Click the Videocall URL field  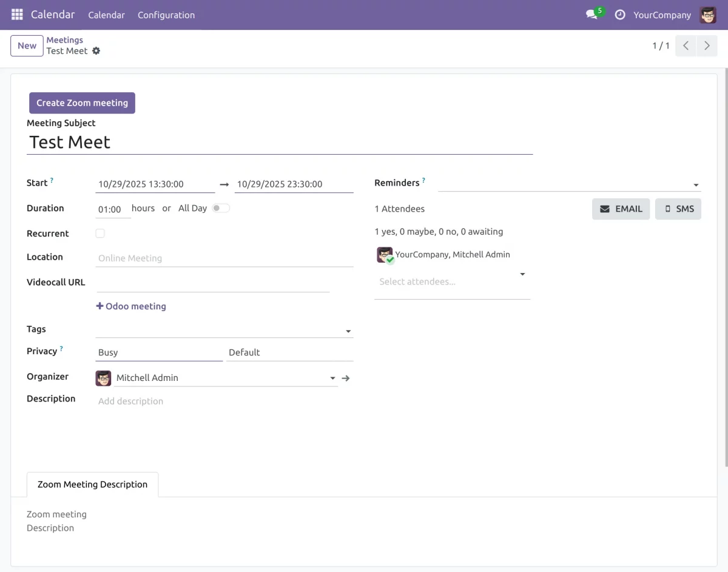[212, 283]
